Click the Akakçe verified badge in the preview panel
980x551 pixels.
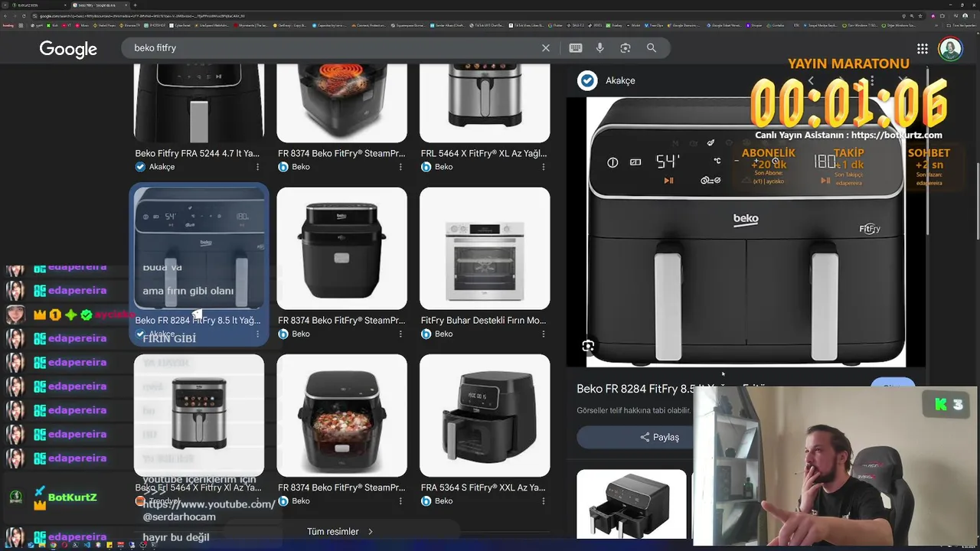click(x=587, y=80)
